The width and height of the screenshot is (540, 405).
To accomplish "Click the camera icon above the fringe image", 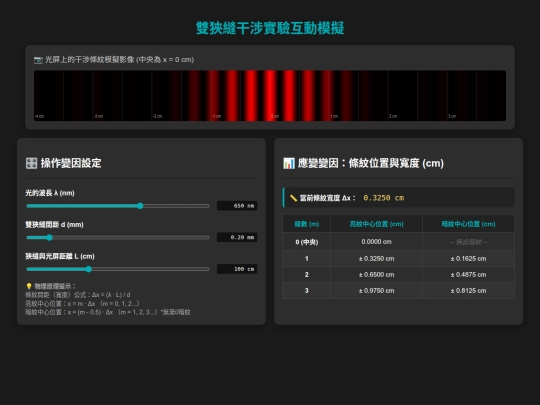I will pos(38,60).
